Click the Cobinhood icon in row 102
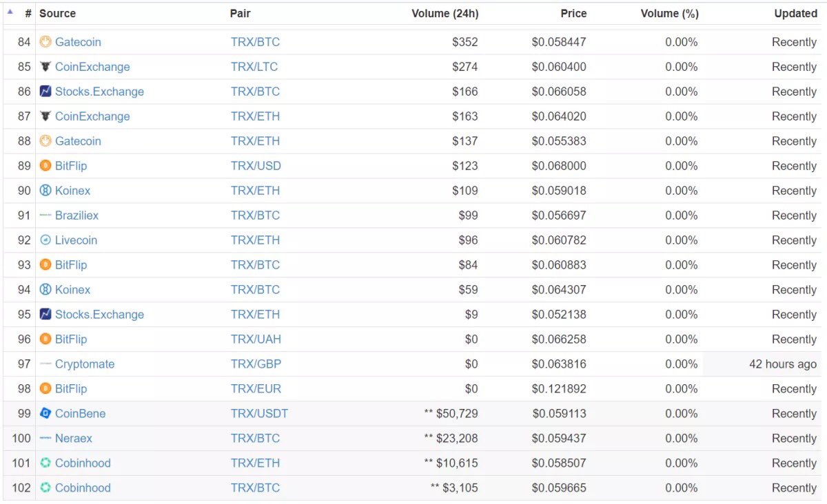827x504 pixels. (x=45, y=488)
